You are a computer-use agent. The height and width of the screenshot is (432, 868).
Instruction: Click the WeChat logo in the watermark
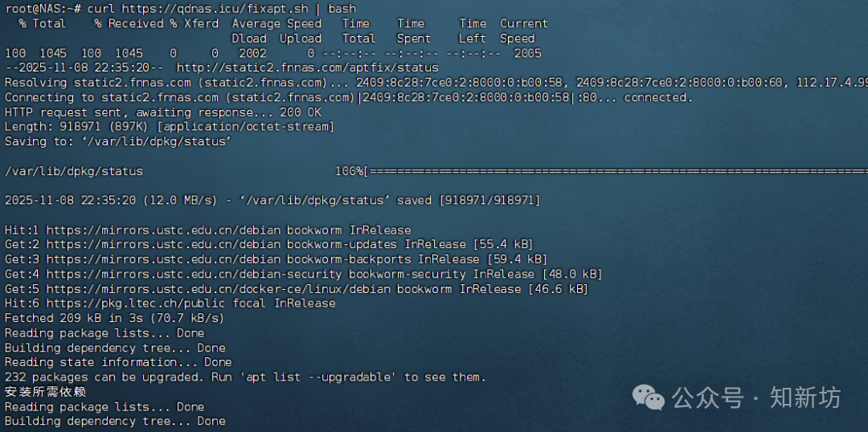649,397
